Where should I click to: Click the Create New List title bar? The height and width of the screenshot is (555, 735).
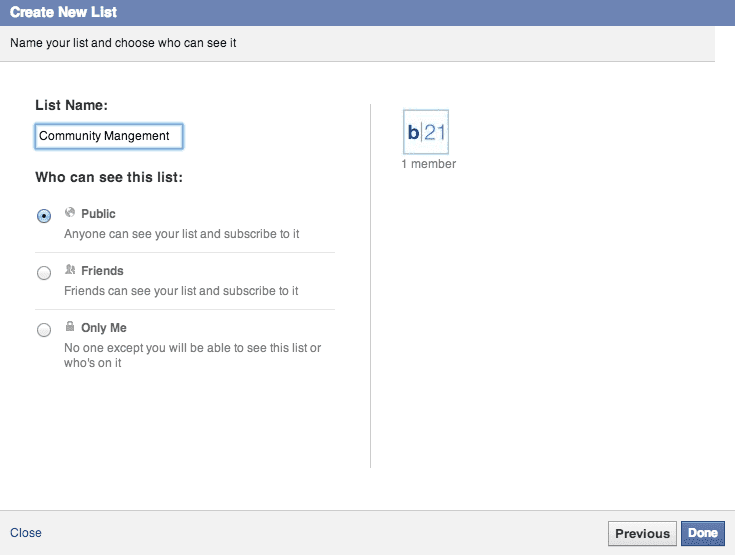[368, 13]
